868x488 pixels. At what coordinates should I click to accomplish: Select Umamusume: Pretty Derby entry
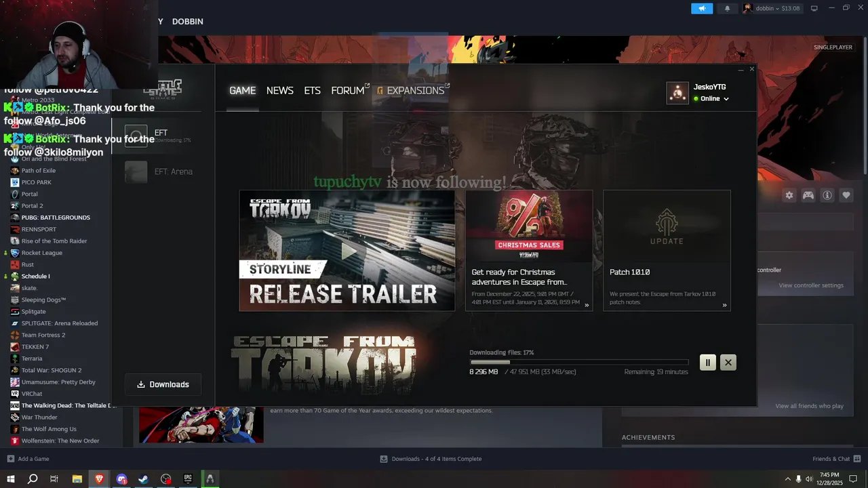(58, 382)
